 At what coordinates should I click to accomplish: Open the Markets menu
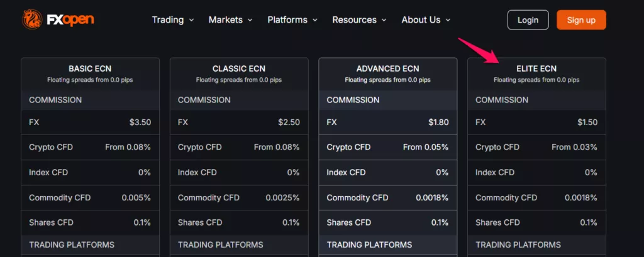(x=226, y=19)
